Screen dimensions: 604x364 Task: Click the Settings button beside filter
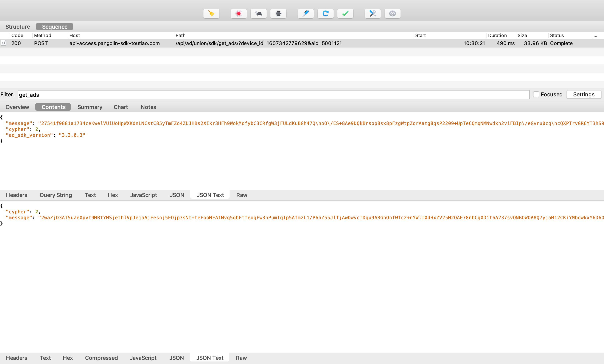click(583, 94)
